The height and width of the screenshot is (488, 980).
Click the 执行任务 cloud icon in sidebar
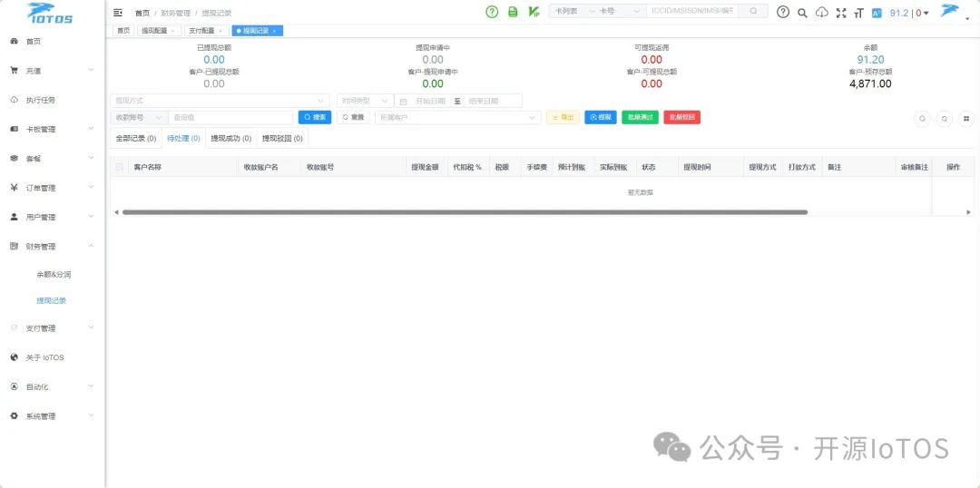(x=14, y=100)
